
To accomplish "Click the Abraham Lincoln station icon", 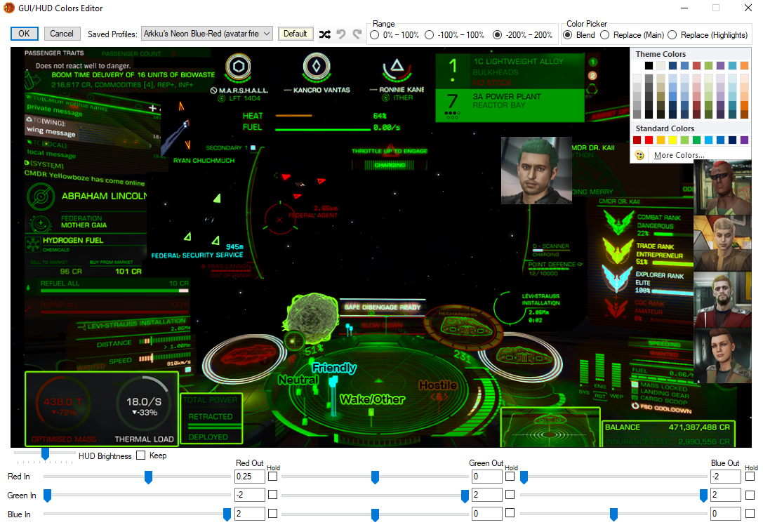I will (41, 197).
